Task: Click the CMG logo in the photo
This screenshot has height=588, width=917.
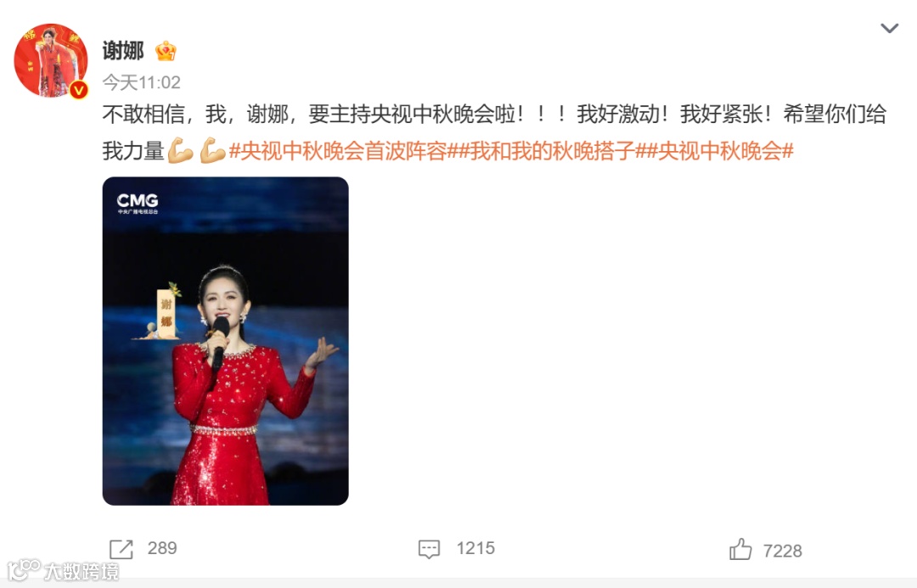Action: [138, 204]
